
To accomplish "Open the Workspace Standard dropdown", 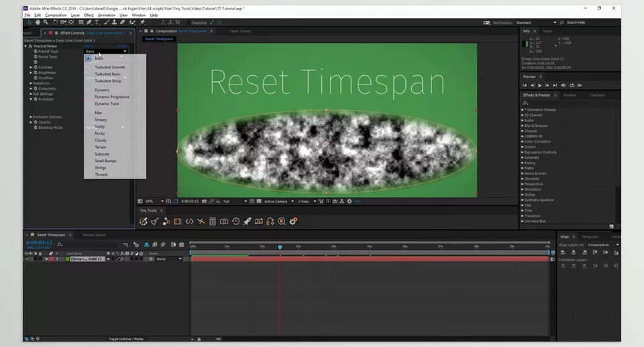I will 536,23.
